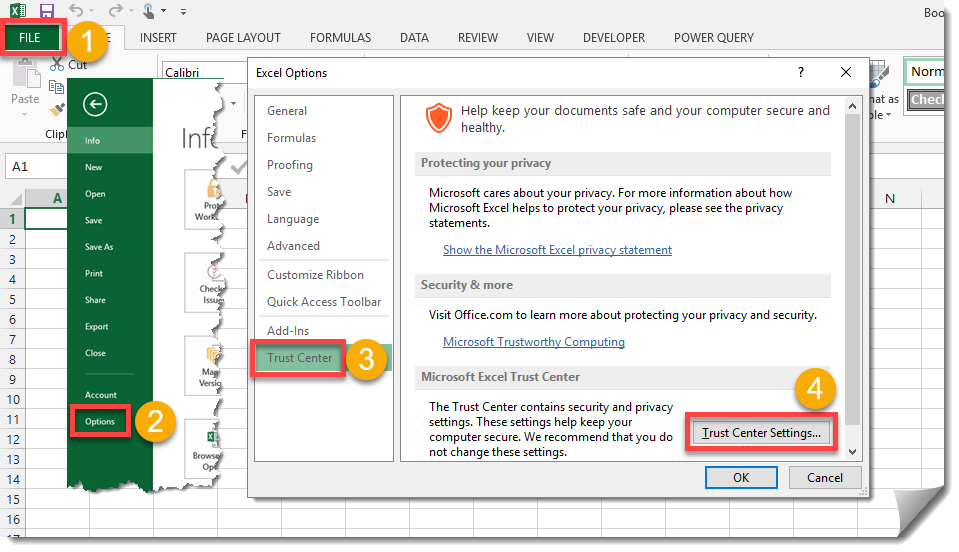Select Quick Access Toolbar in Excel Options
The height and width of the screenshot is (552, 959).
tap(324, 302)
